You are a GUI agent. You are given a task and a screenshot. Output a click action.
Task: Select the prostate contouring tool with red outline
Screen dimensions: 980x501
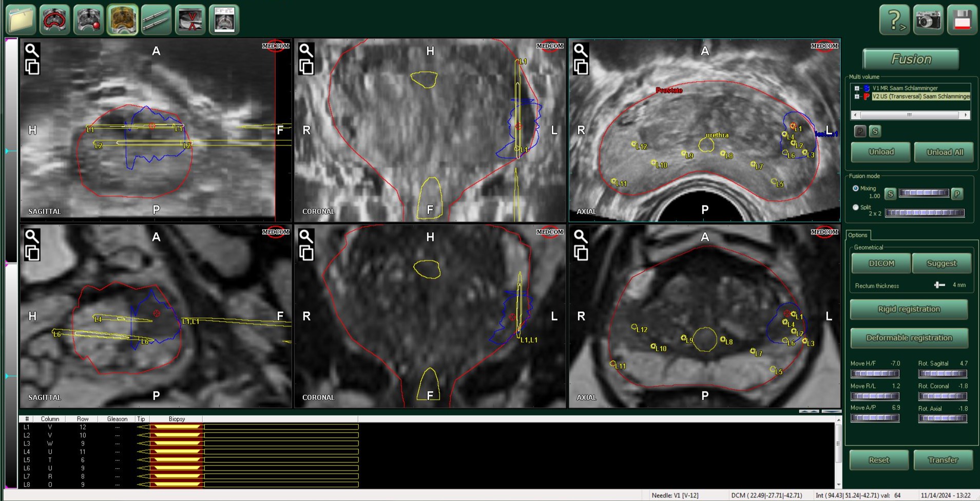(55, 20)
